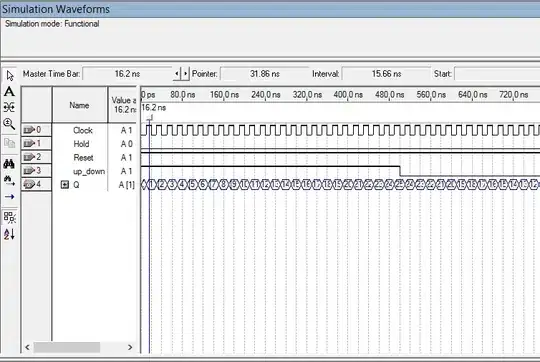Click the blue right-arrow tool icon
This screenshot has width=540, height=362.
10,197
